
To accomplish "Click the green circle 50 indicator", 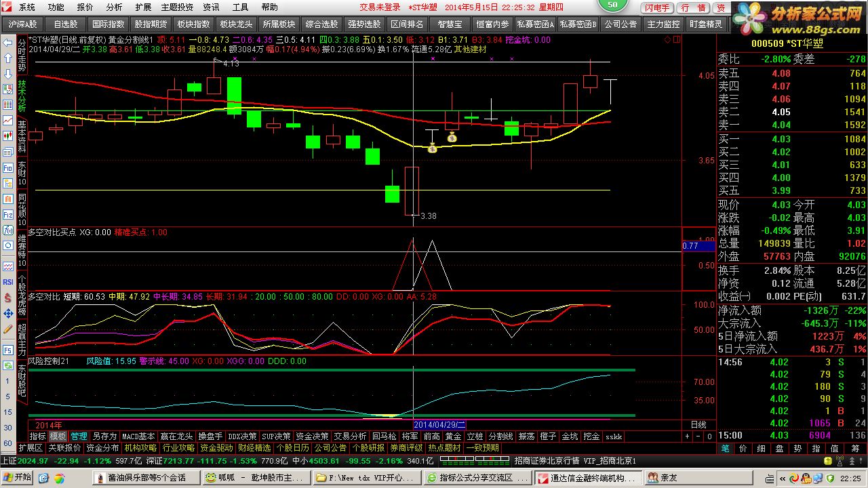I will click(612, 5).
